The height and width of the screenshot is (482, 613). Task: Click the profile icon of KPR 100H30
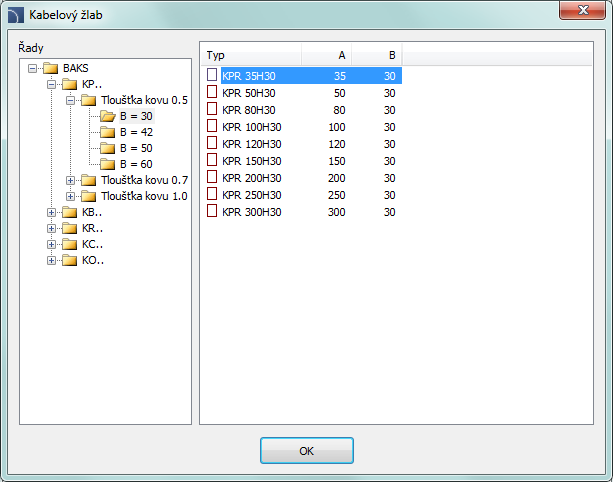pyautogui.click(x=212, y=126)
